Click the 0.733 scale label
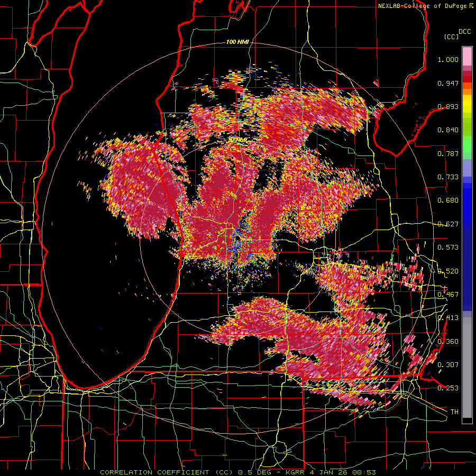Viewport: 476px width, 476px height. pos(448,177)
